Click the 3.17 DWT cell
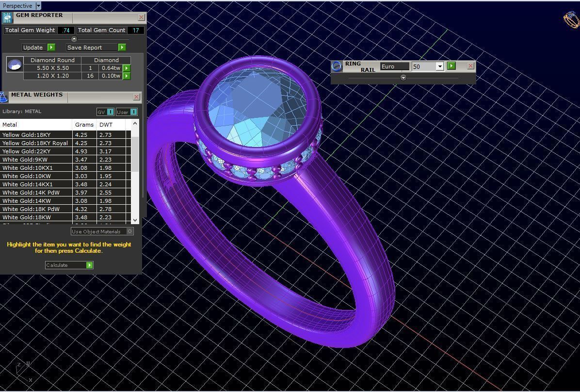This screenshot has width=580, height=392. pos(111,151)
